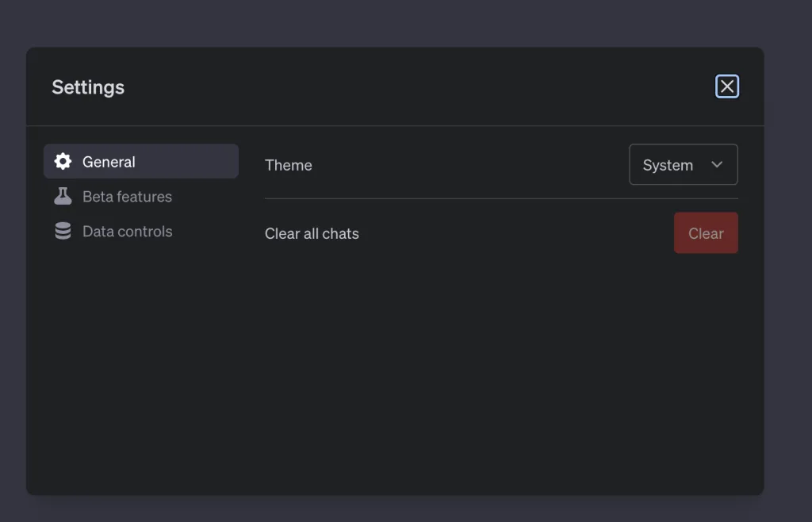Click the Theme label text
The height and width of the screenshot is (522, 812).
pyautogui.click(x=289, y=165)
